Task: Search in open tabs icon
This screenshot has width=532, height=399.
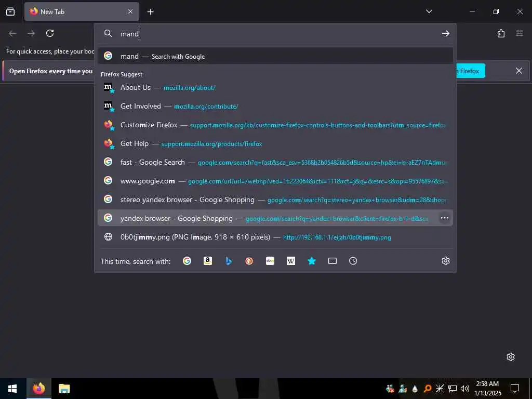Action: (332, 261)
